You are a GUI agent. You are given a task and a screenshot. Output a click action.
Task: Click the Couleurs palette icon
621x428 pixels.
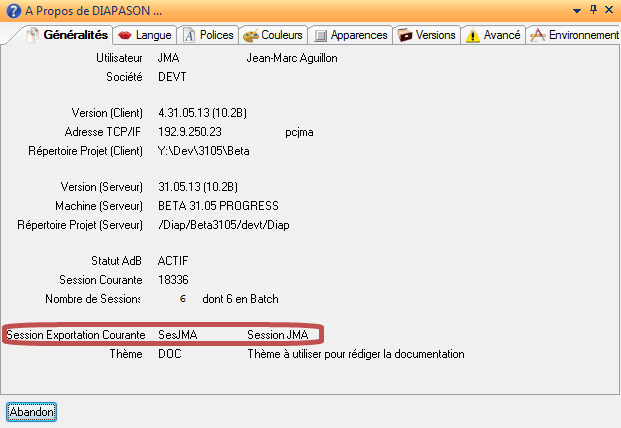tap(250, 35)
